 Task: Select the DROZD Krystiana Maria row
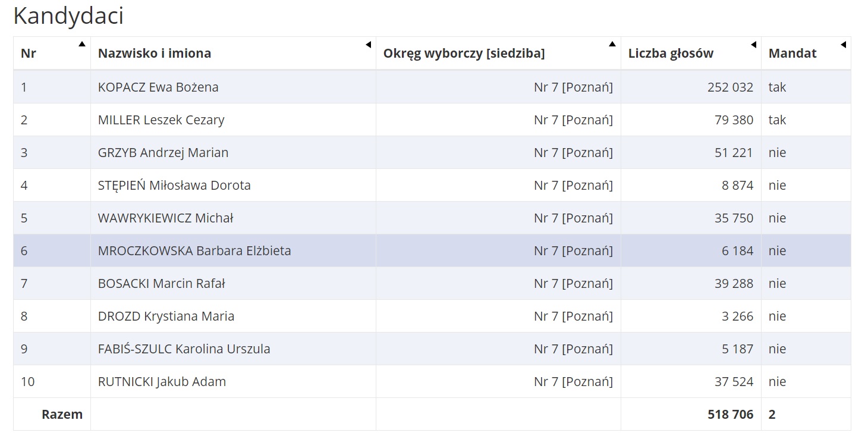click(x=166, y=316)
